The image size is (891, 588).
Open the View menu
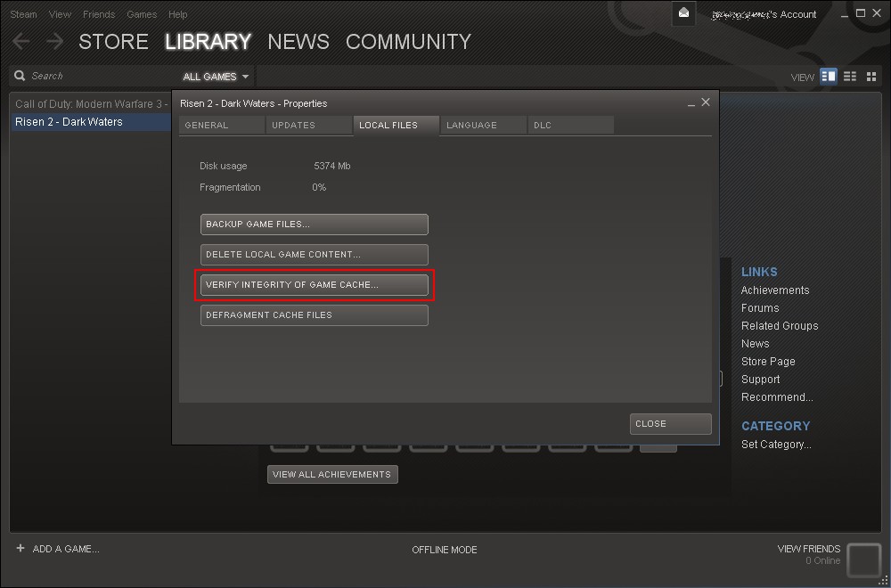pyautogui.click(x=60, y=14)
